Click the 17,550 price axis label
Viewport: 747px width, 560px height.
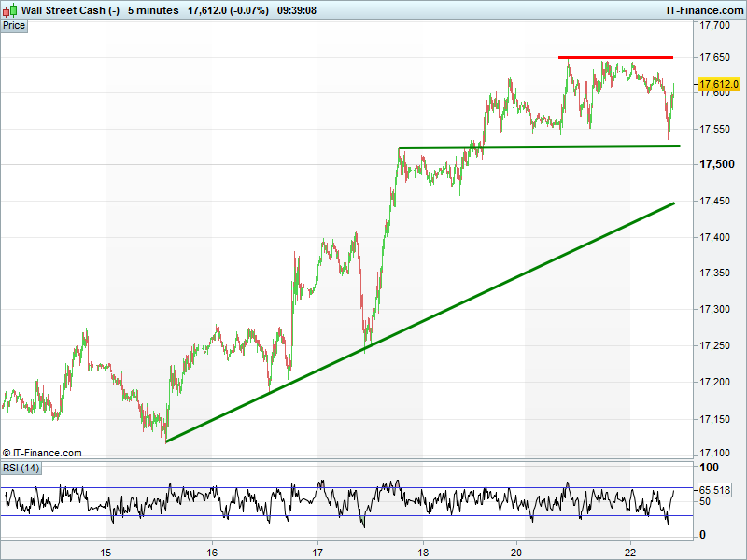point(714,129)
